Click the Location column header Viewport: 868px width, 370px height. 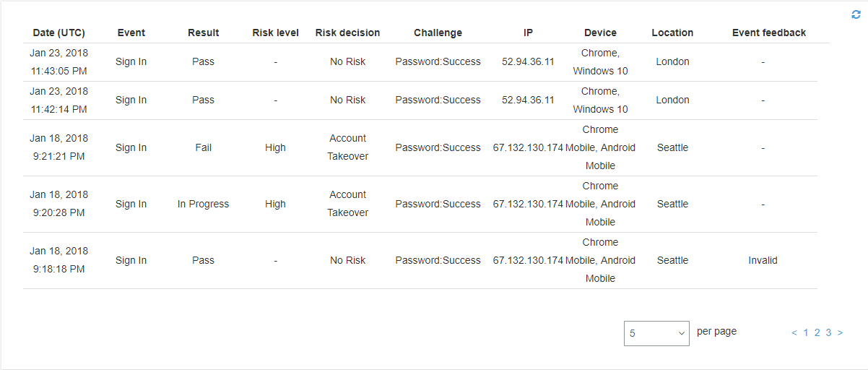[672, 33]
